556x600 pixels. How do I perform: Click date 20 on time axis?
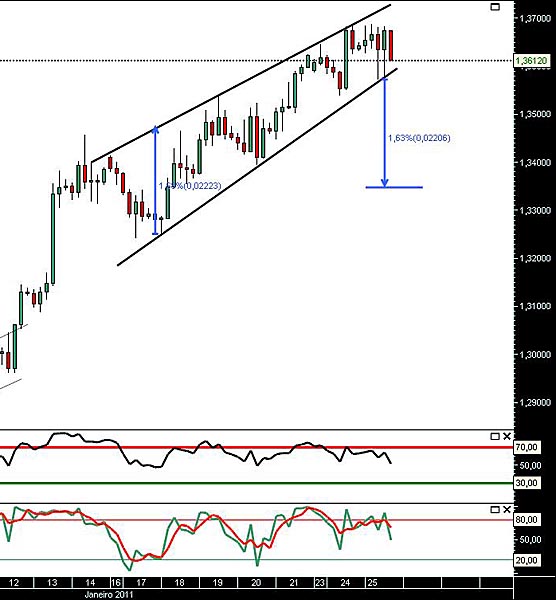256,582
